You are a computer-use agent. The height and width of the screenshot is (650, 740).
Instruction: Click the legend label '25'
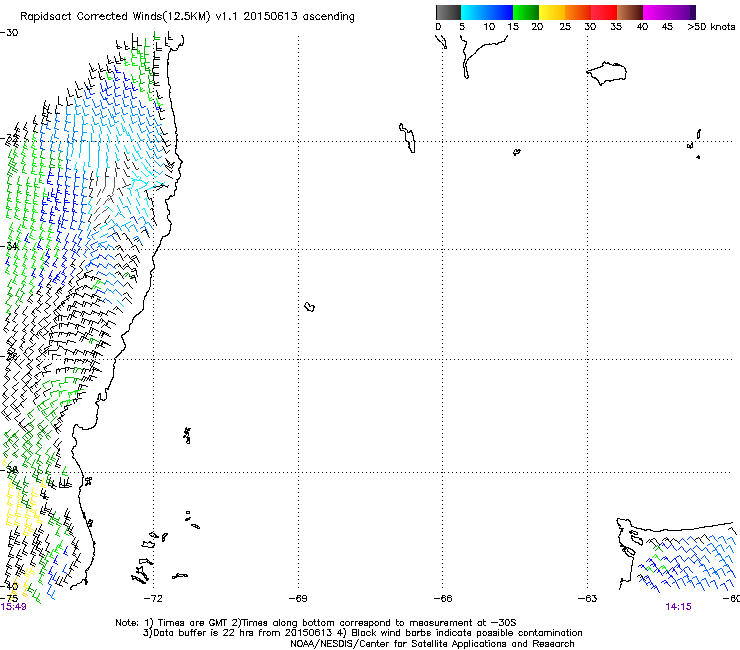click(x=565, y=27)
